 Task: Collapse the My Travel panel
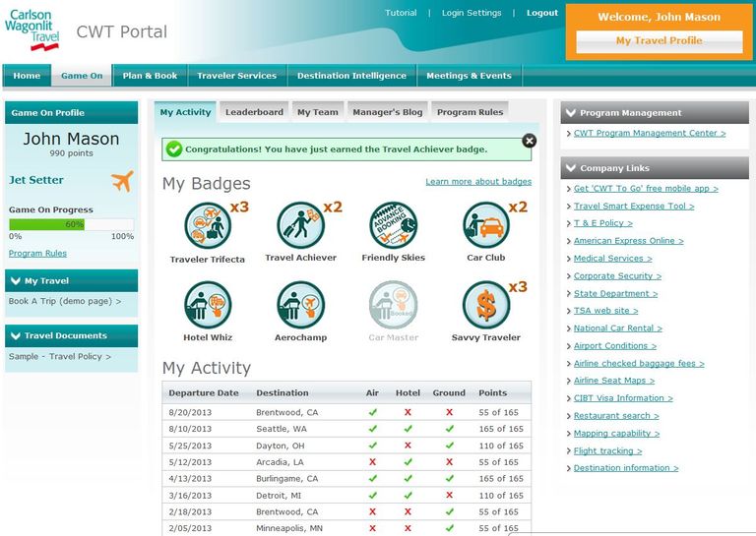(x=16, y=281)
